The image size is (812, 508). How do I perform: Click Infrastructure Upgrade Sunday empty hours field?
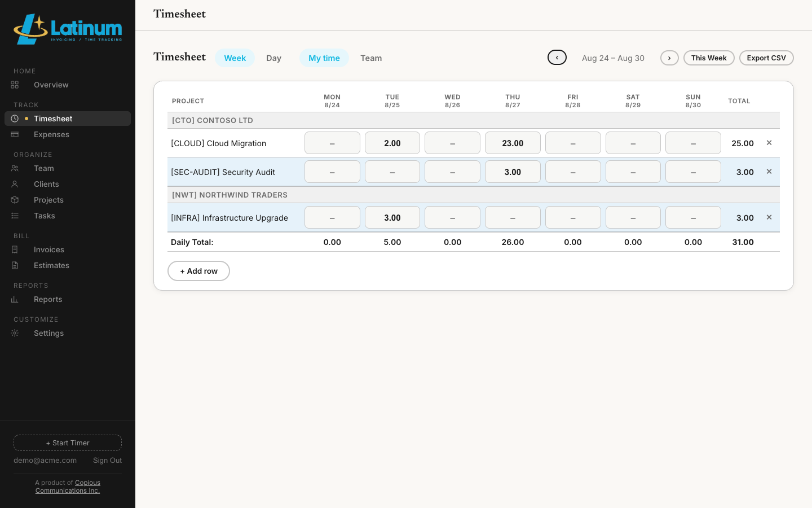[693, 217]
